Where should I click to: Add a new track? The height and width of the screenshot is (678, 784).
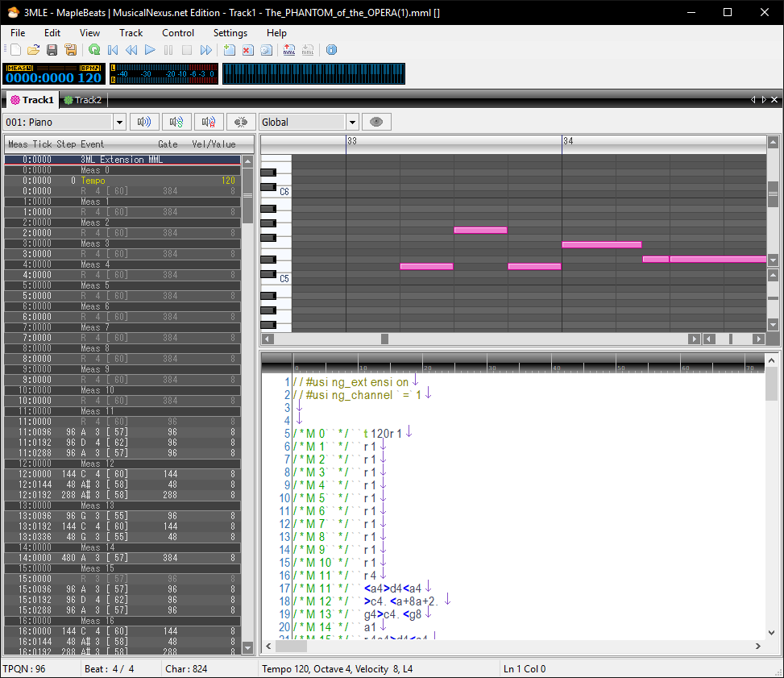click(x=230, y=49)
